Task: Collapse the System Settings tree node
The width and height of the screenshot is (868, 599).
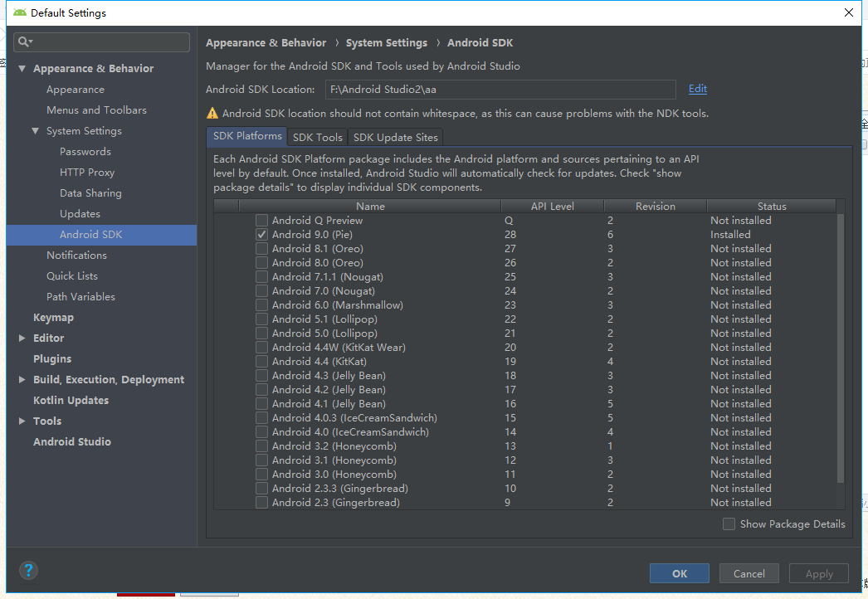Action: 36,131
